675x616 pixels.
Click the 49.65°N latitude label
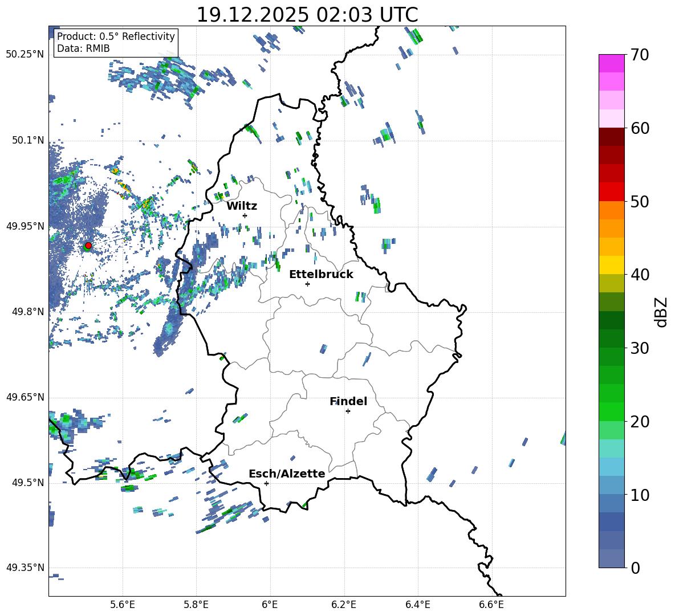25,397
